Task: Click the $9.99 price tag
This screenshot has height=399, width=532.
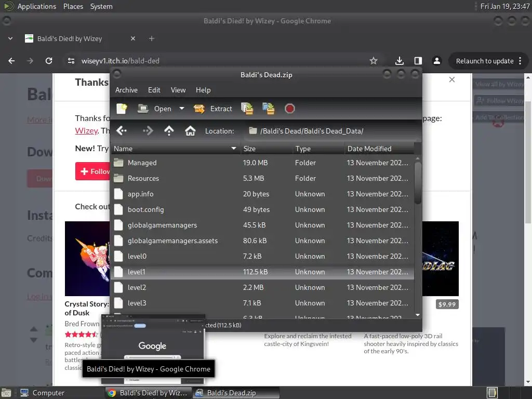Action: pos(447,304)
